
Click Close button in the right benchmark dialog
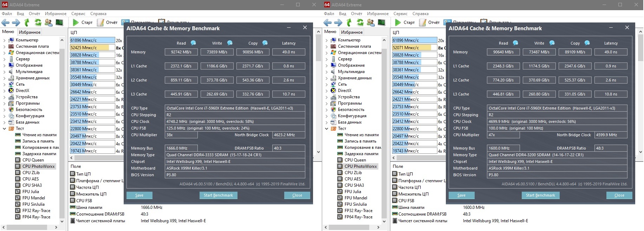(619, 195)
